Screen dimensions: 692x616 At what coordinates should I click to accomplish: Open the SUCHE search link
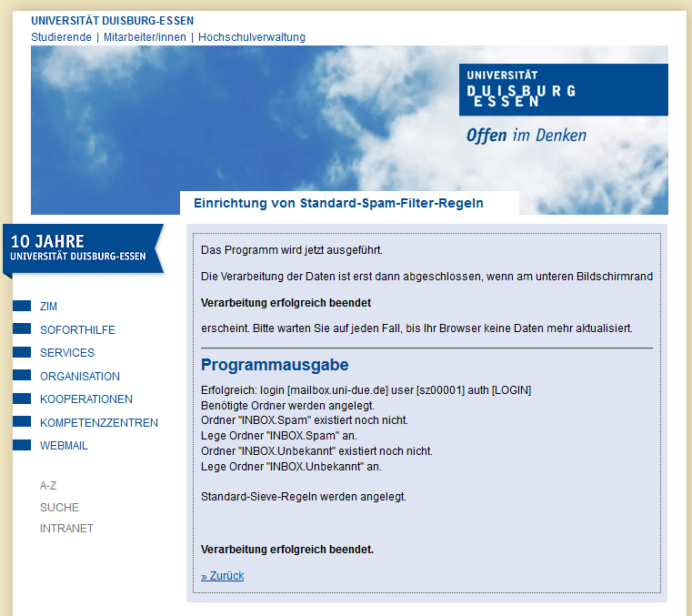59,508
